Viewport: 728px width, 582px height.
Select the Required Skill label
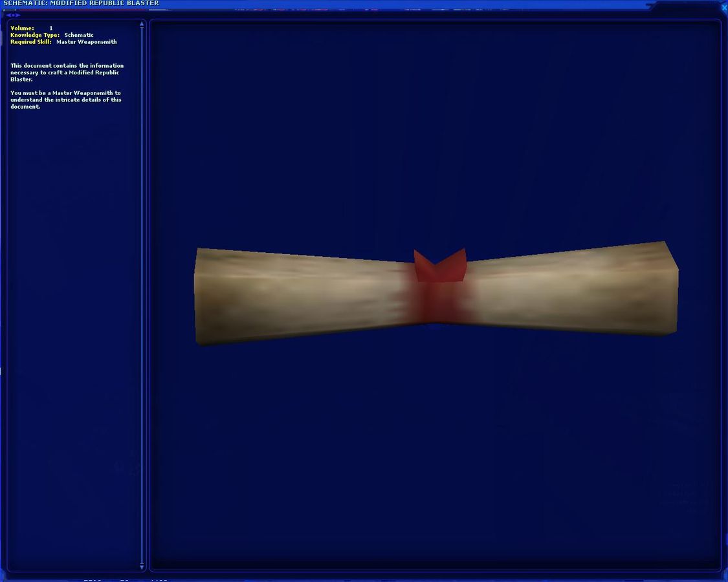coord(31,42)
